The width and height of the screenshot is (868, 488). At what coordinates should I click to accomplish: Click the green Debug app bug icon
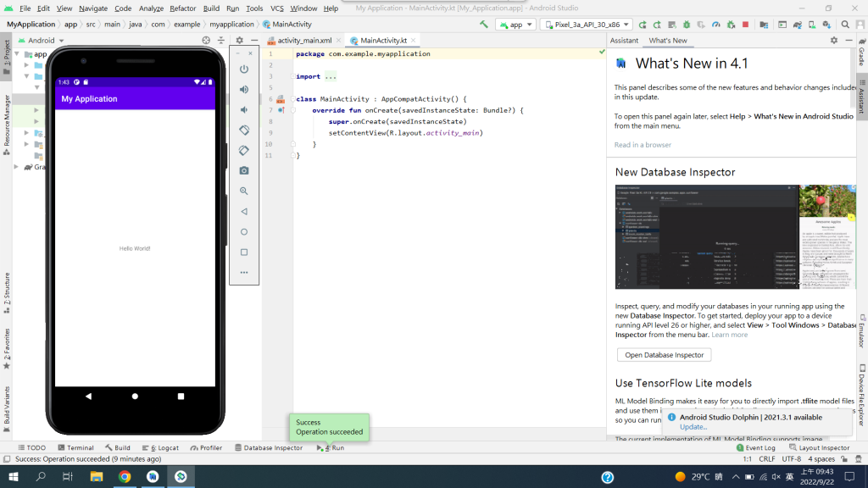(x=687, y=25)
